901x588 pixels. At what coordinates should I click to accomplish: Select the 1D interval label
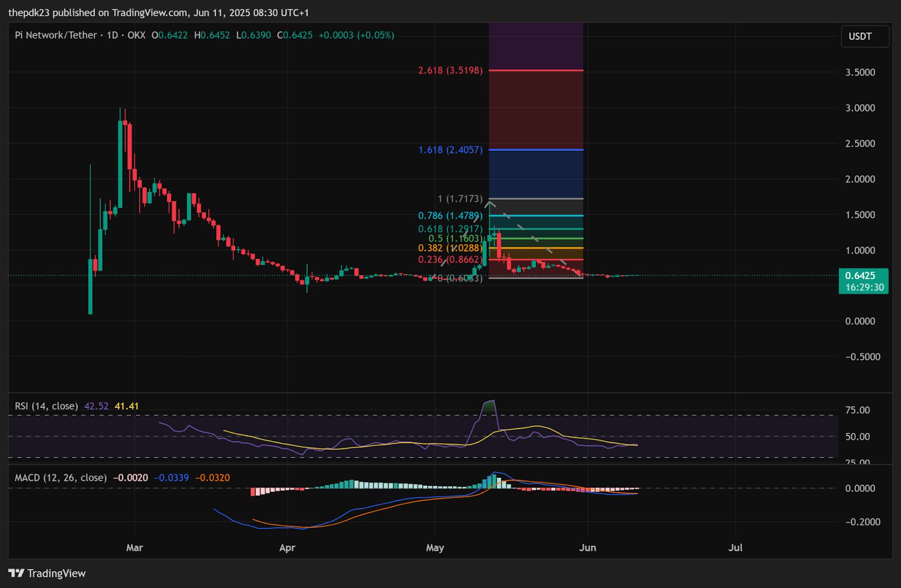112,35
